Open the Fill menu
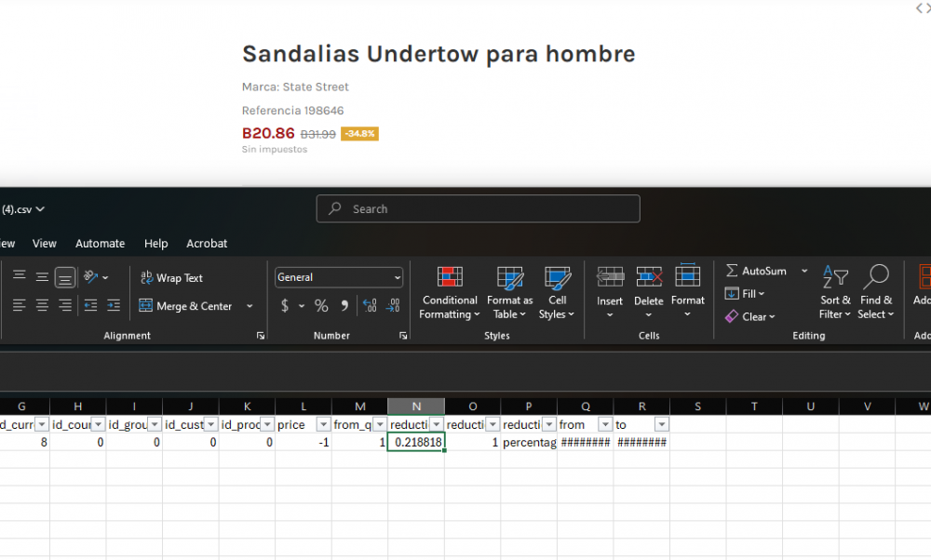 (x=745, y=294)
